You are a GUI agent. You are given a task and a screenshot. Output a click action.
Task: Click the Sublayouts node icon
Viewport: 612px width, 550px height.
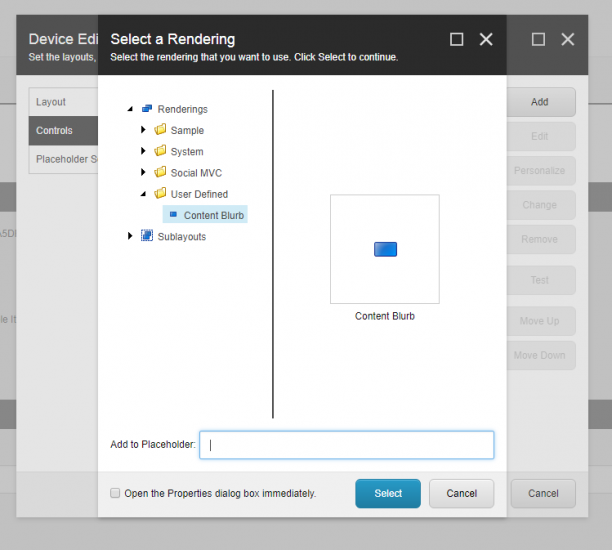coord(147,236)
